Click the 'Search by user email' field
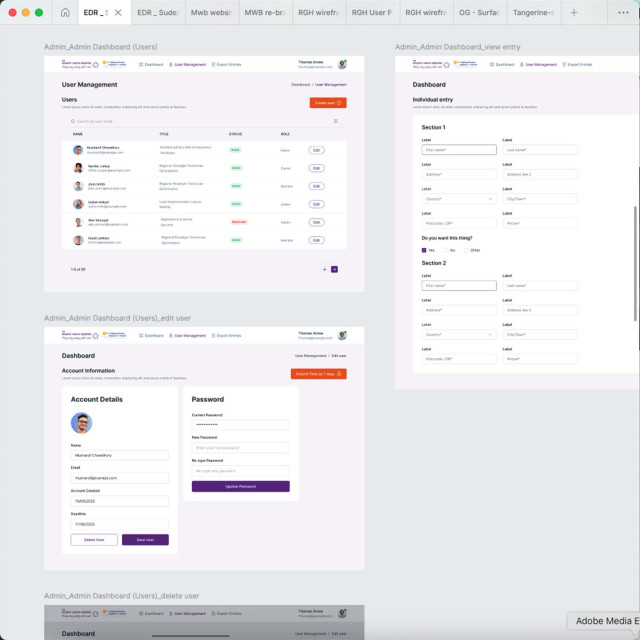The image size is (640, 640). (x=150, y=121)
